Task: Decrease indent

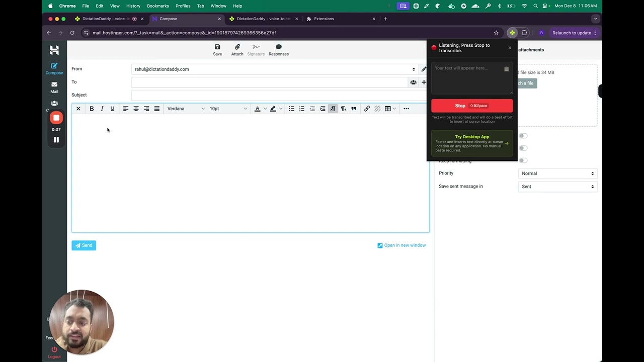Action: coord(312,109)
